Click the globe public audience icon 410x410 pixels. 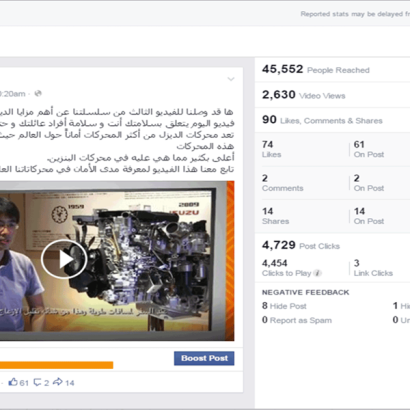coord(38,93)
